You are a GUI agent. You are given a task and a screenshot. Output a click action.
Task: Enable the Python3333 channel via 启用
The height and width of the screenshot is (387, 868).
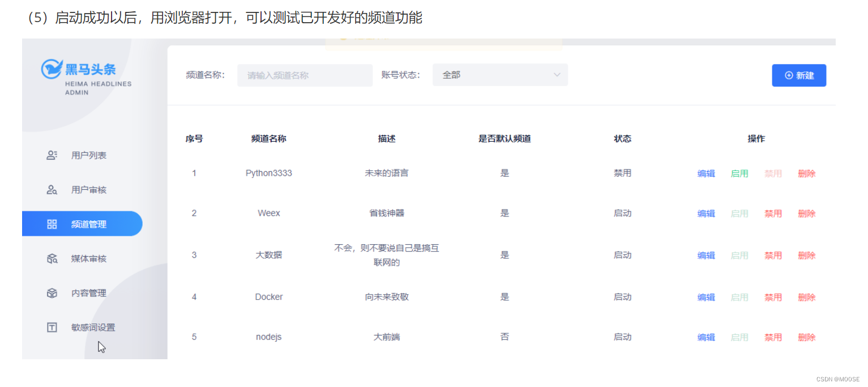739,174
